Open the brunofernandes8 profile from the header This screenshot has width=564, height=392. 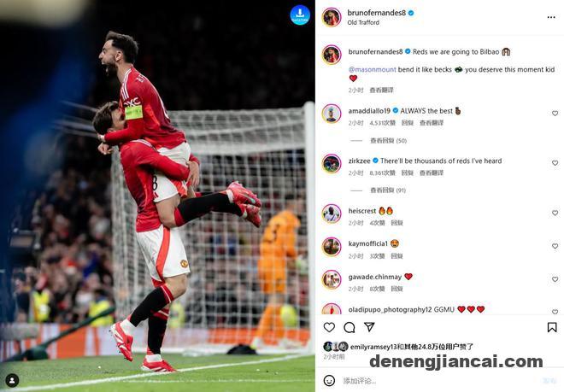[x=376, y=13]
